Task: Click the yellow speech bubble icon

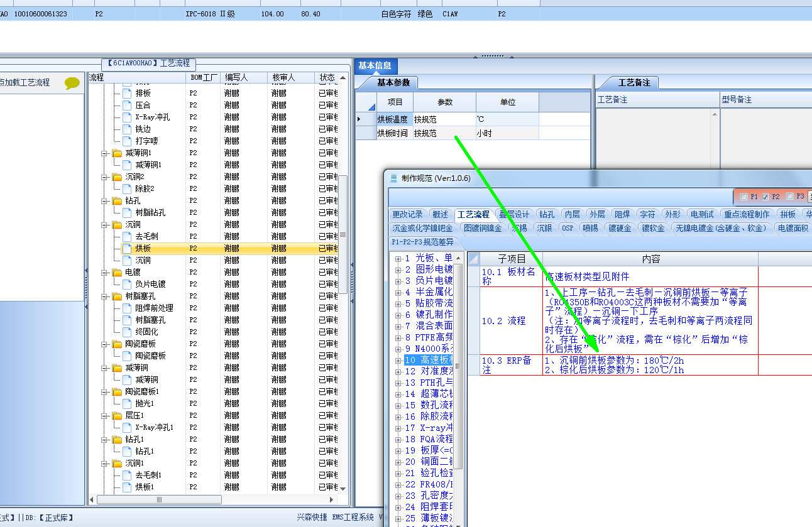Action: coord(73,82)
